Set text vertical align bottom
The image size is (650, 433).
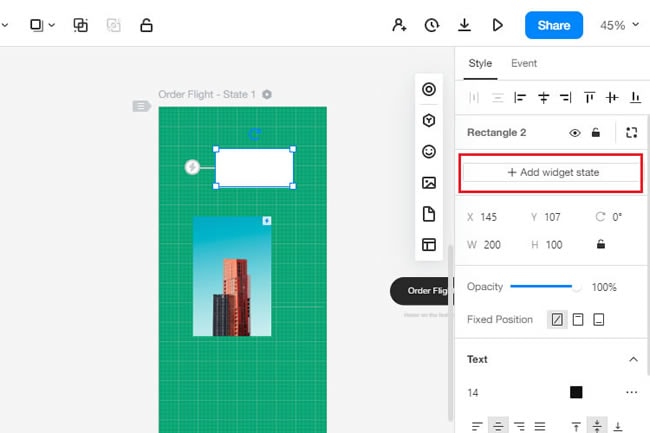[618, 426]
